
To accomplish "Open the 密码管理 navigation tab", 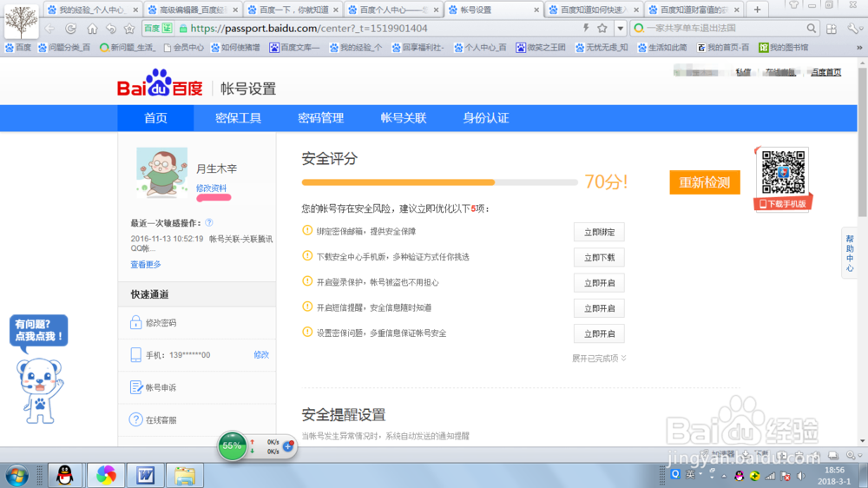I will pos(320,118).
